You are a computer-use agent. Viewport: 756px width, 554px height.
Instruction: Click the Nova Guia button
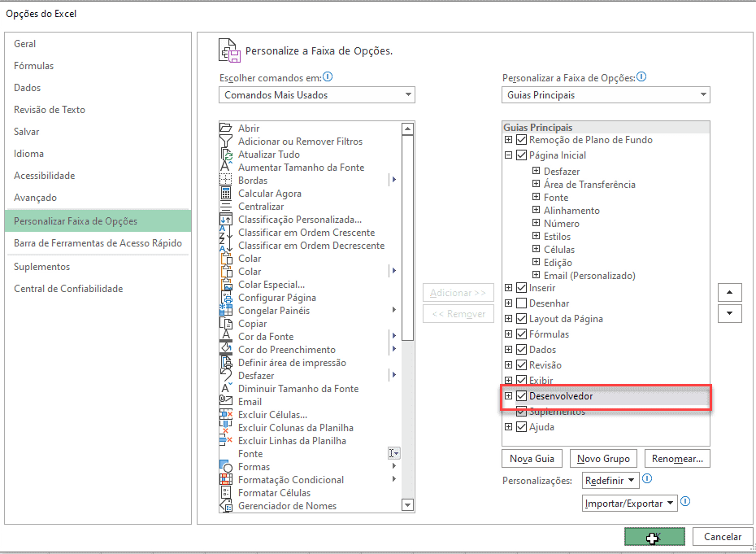[x=532, y=459]
